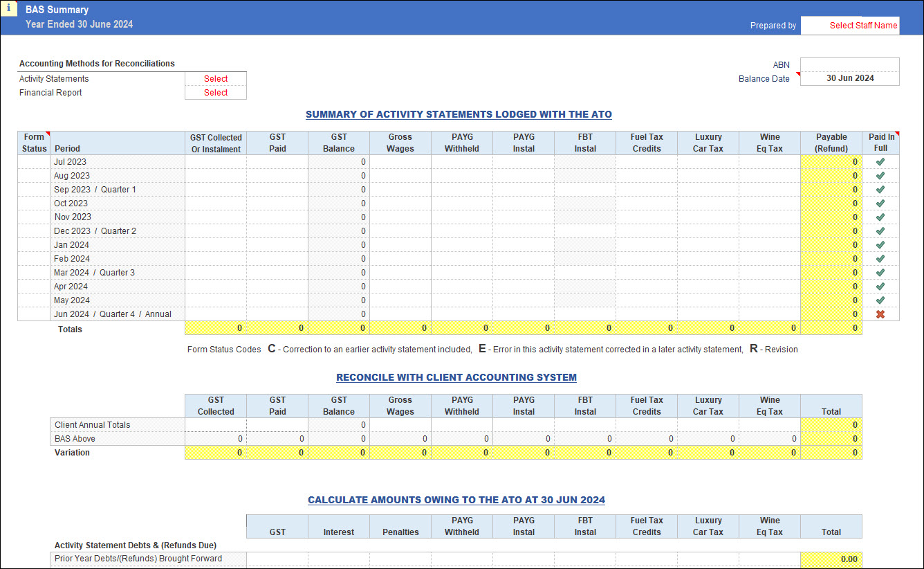Click the Form Status Codes legend text

click(x=492, y=349)
